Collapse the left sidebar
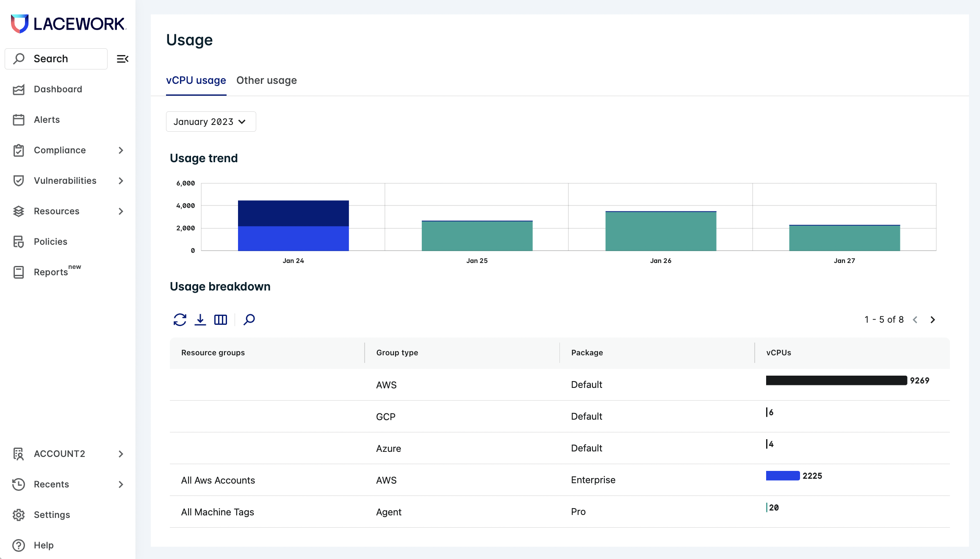This screenshot has height=559, width=980. point(122,58)
